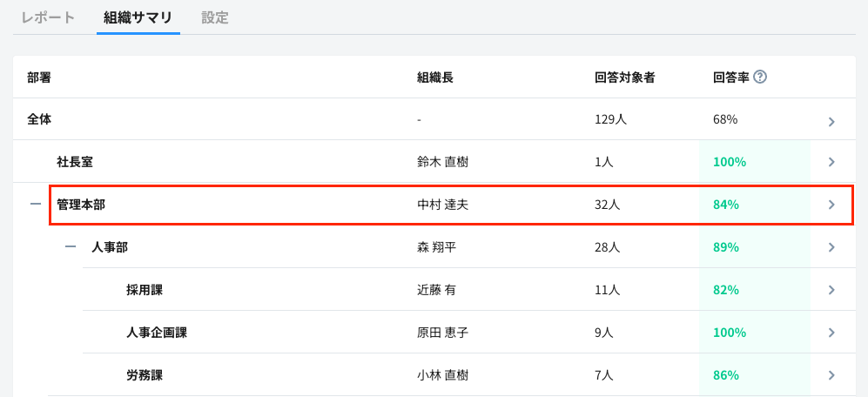The height and width of the screenshot is (397, 868).
Task: Click the 人事企画課 department name
Action: (x=157, y=333)
